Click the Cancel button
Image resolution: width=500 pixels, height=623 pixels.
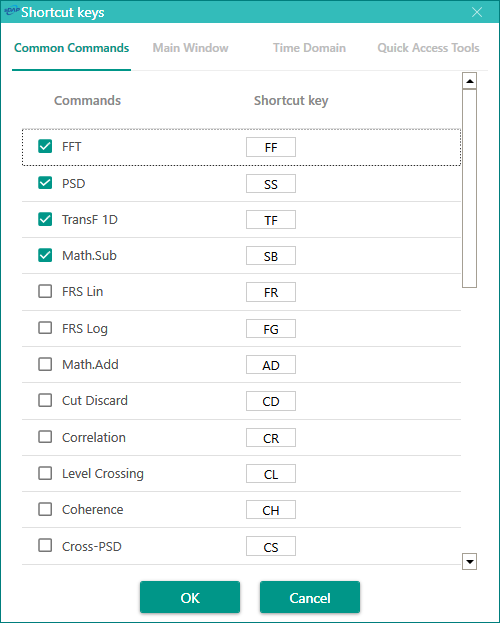[310, 597]
